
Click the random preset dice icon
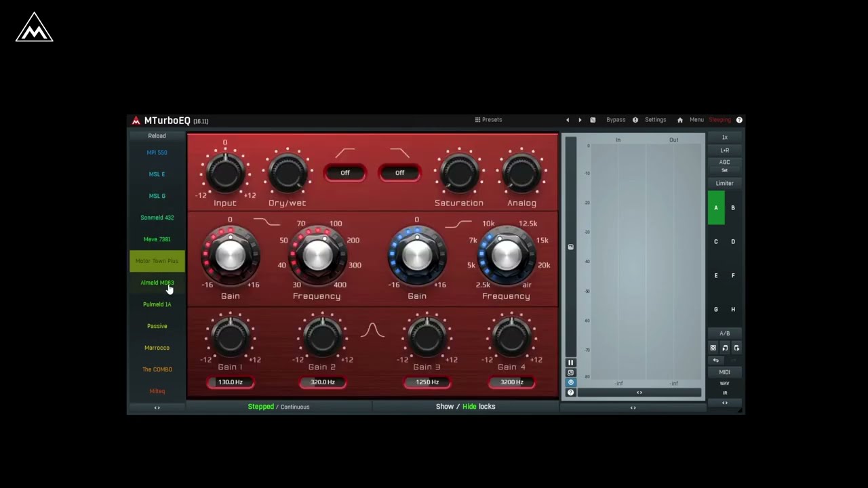click(x=593, y=120)
